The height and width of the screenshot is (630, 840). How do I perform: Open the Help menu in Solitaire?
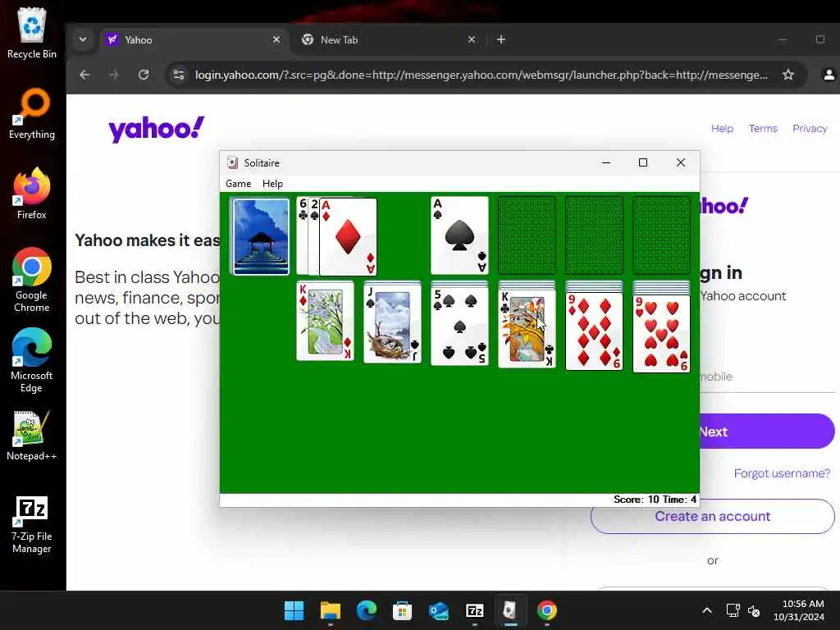272,184
